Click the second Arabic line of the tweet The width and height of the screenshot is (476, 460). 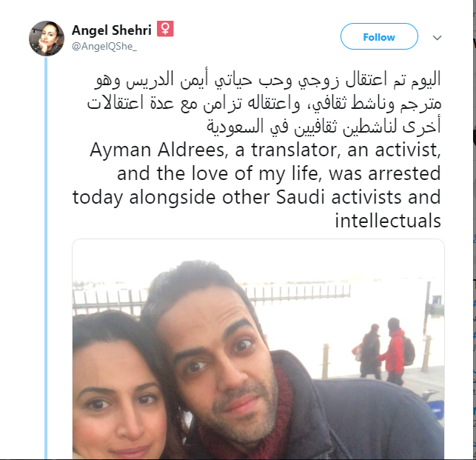coord(264,104)
